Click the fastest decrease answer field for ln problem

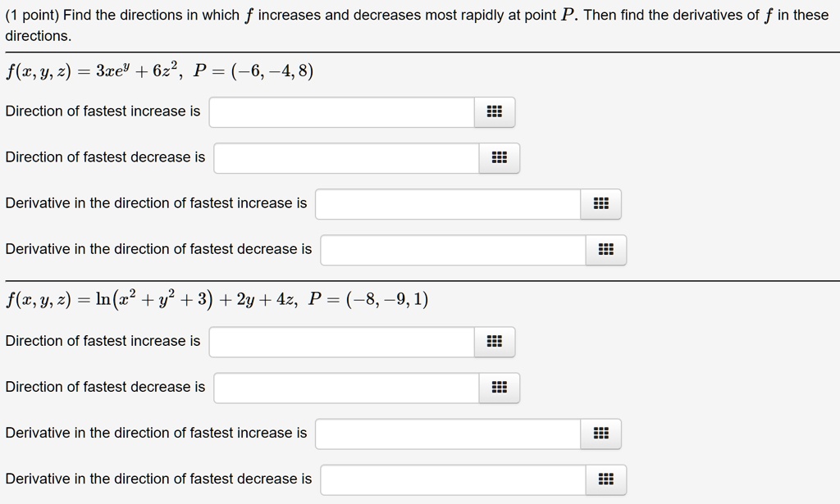pos(345,388)
